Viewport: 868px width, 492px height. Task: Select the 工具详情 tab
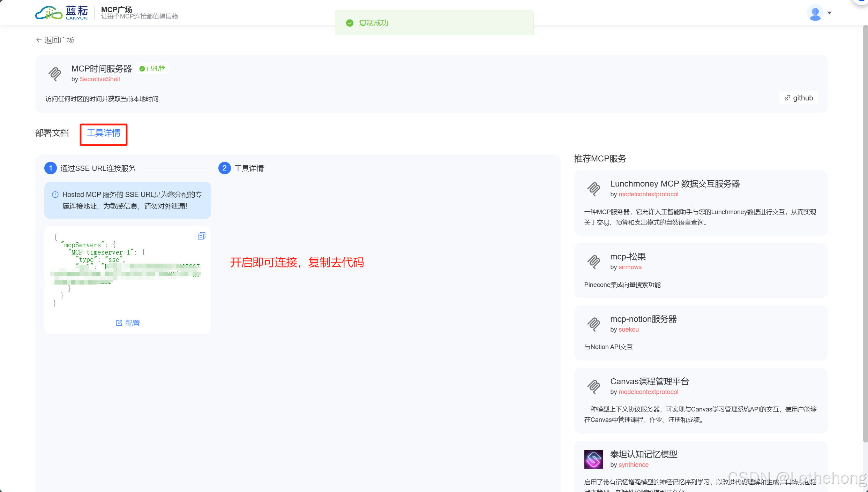(x=104, y=133)
